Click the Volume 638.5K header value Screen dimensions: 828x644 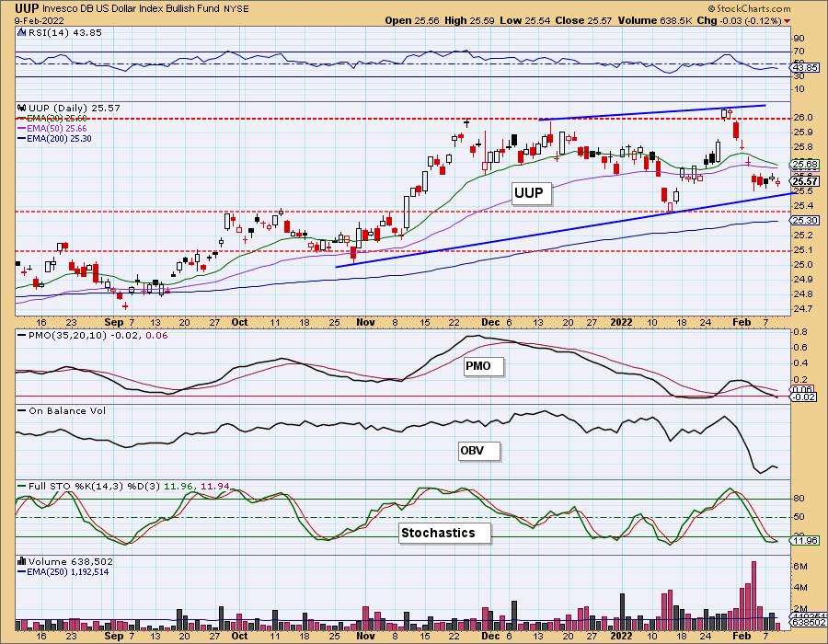click(655, 20)
